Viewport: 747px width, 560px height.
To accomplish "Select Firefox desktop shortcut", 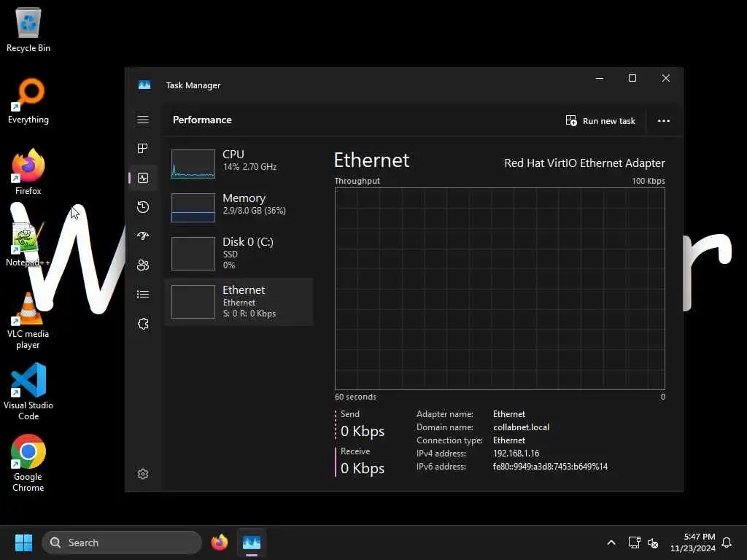I will tap(28, 172).
